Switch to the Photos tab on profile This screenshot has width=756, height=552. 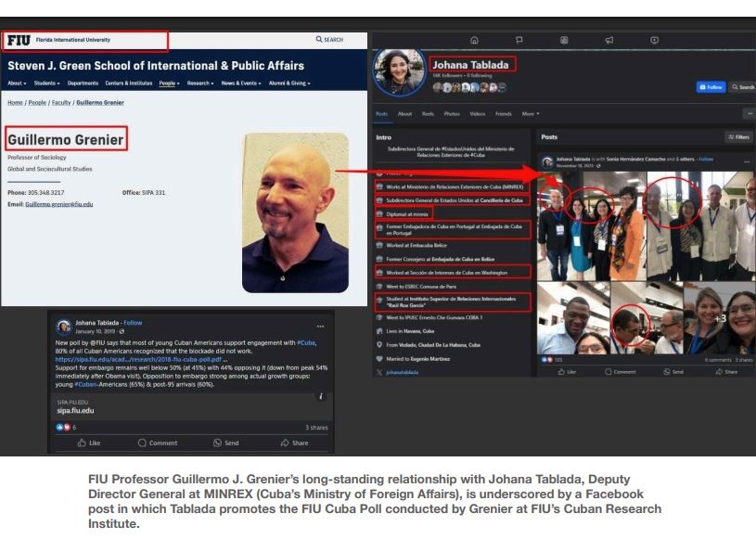[x=452, y=114]
